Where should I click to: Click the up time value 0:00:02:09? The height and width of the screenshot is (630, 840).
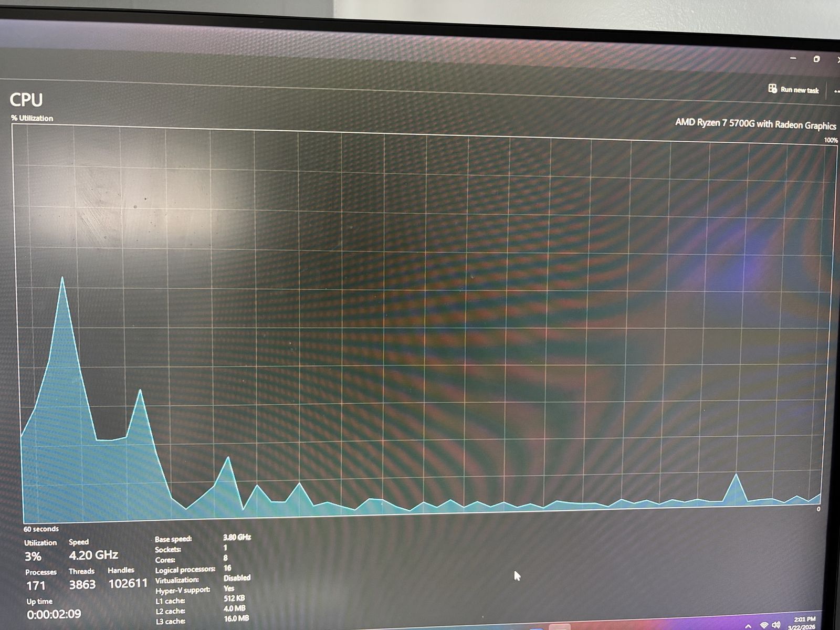tap(54, 614)
